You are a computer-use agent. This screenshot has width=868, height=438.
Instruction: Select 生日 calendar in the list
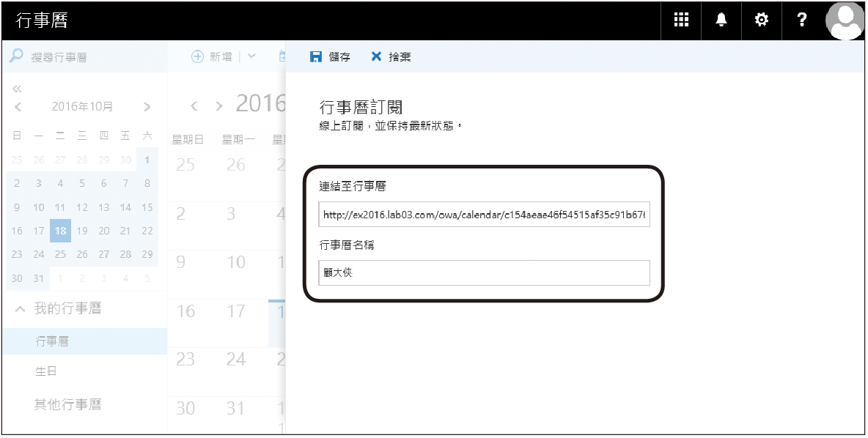coord(46,371)
